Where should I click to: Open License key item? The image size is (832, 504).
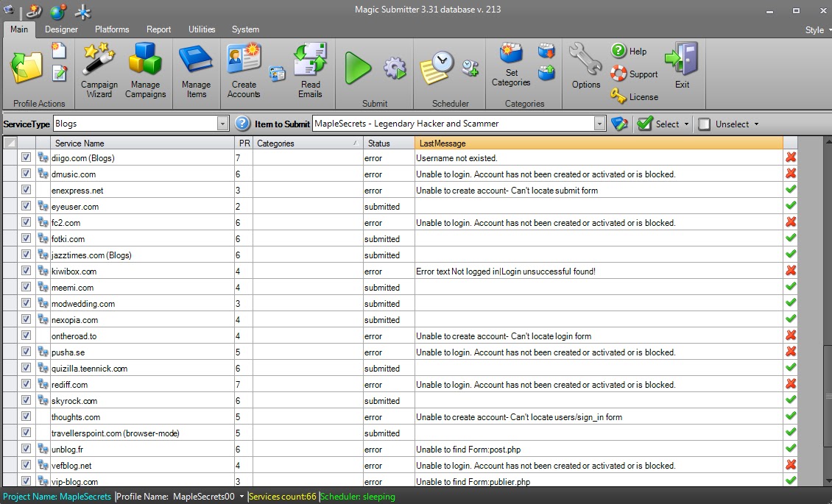point(634,96)
